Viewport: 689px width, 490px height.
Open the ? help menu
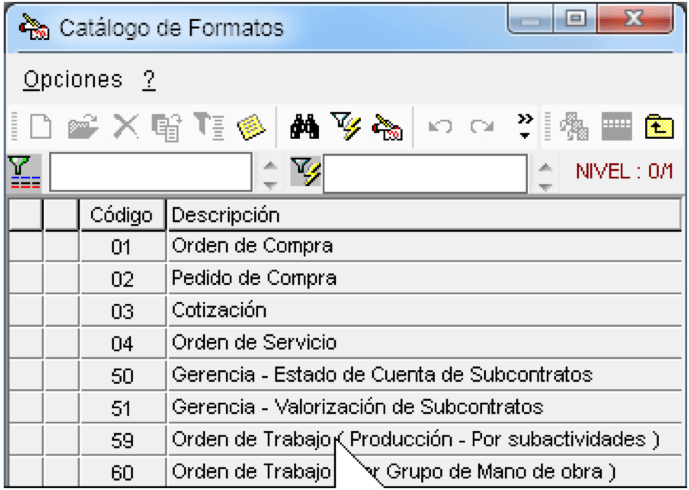(x=149, y=80)
